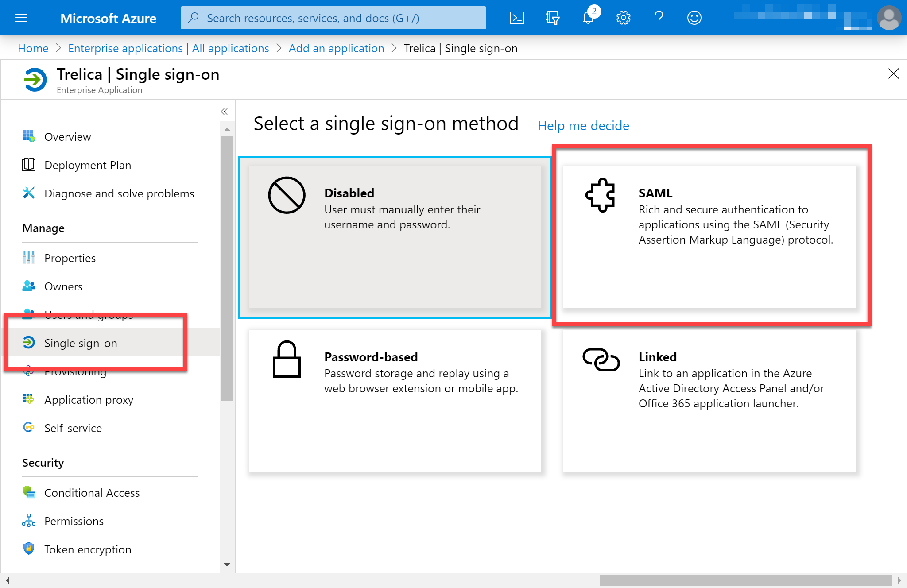Open Permissions under Security
This screenshot has width=907, height=588.
pyautogui.click(x=74, y=521)
